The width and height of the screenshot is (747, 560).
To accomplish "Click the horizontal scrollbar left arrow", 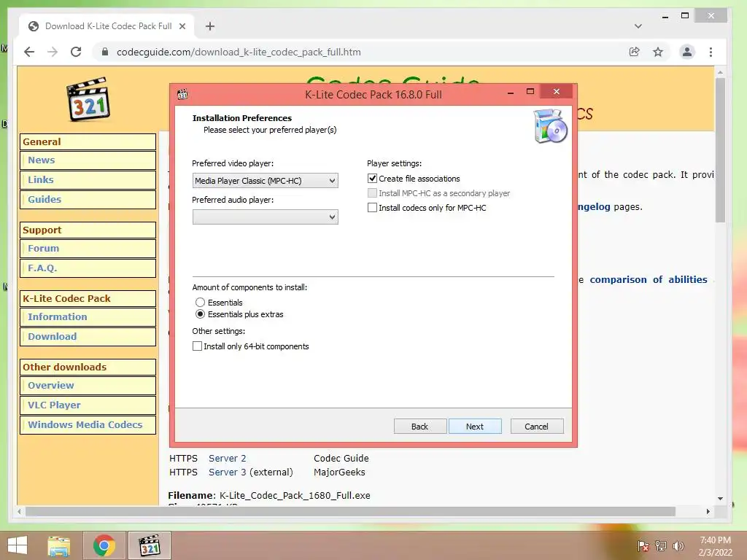I will tap(20, 511).
